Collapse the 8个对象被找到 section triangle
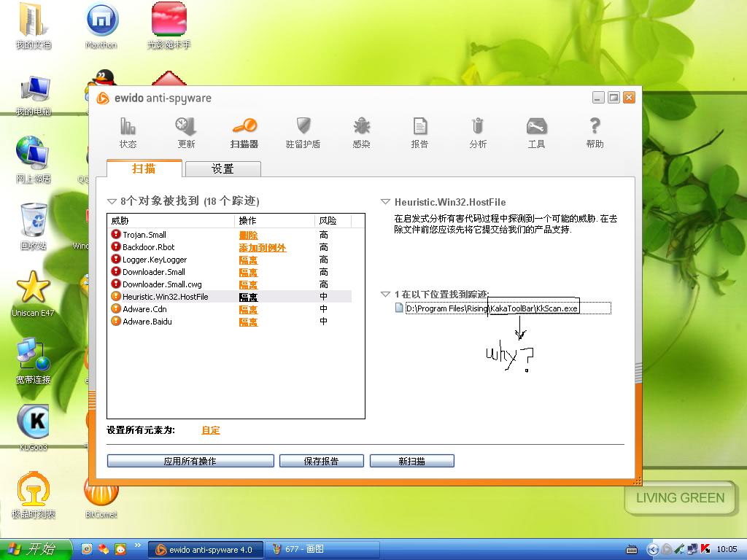This screenshot has height=560, width=747. (x=112, y=201)
